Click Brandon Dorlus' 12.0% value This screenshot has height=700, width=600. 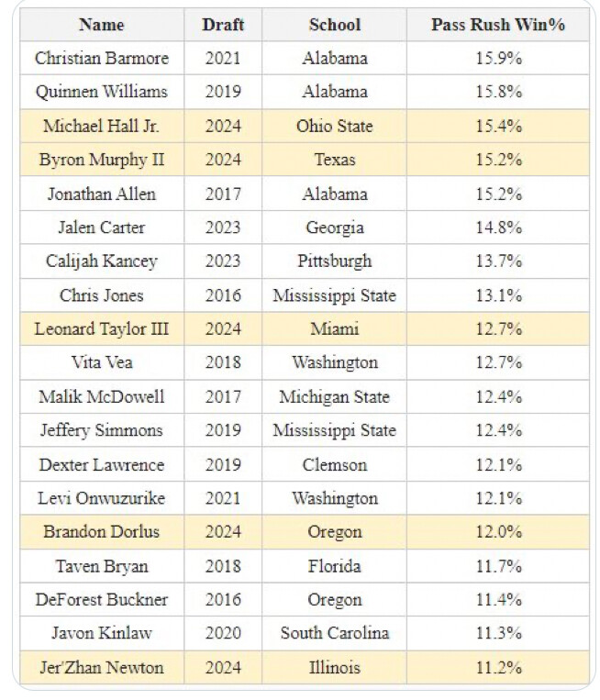click(x=498, y=532)
